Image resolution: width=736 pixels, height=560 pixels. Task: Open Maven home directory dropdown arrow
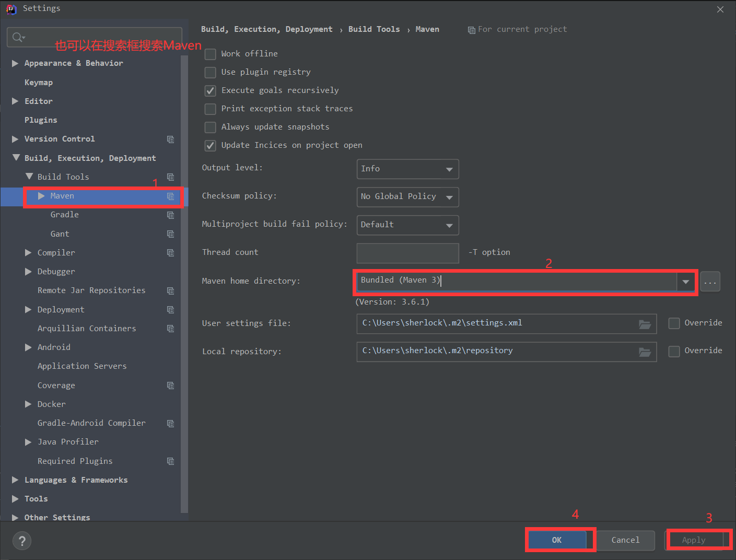(685, 282)
